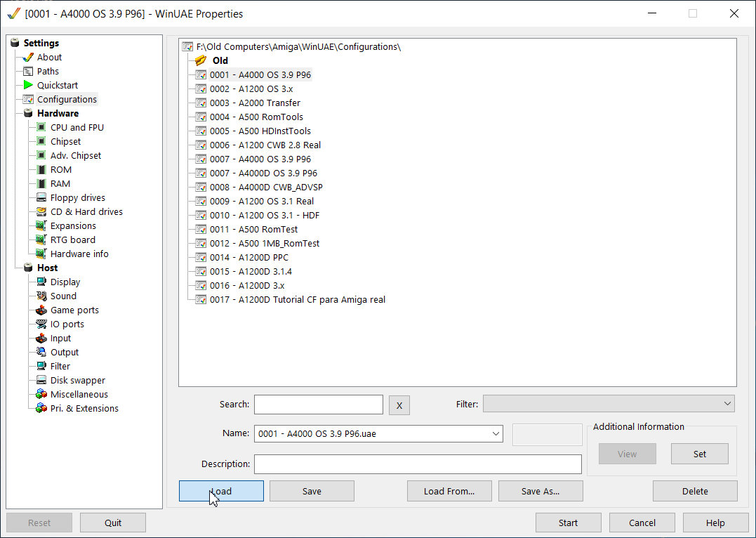Select config 0014 - A1200D PPC
Image resolution: width=756 pixels, height=538 pixels.
248,257
